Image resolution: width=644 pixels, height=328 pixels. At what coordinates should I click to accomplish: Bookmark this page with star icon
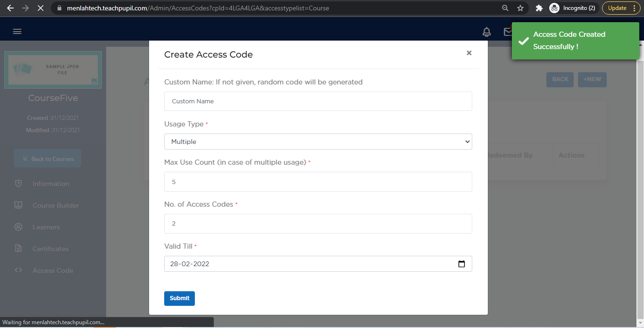(x=520, y=8)
